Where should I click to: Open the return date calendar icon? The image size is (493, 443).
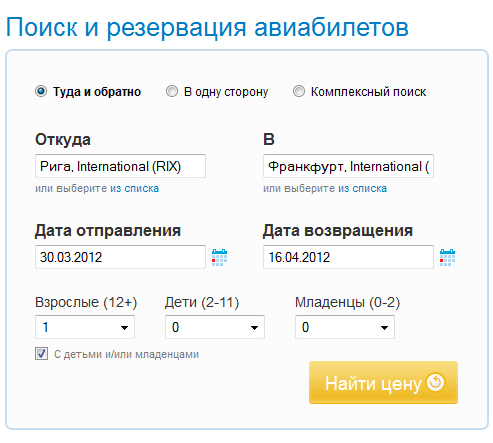[447, 257]
